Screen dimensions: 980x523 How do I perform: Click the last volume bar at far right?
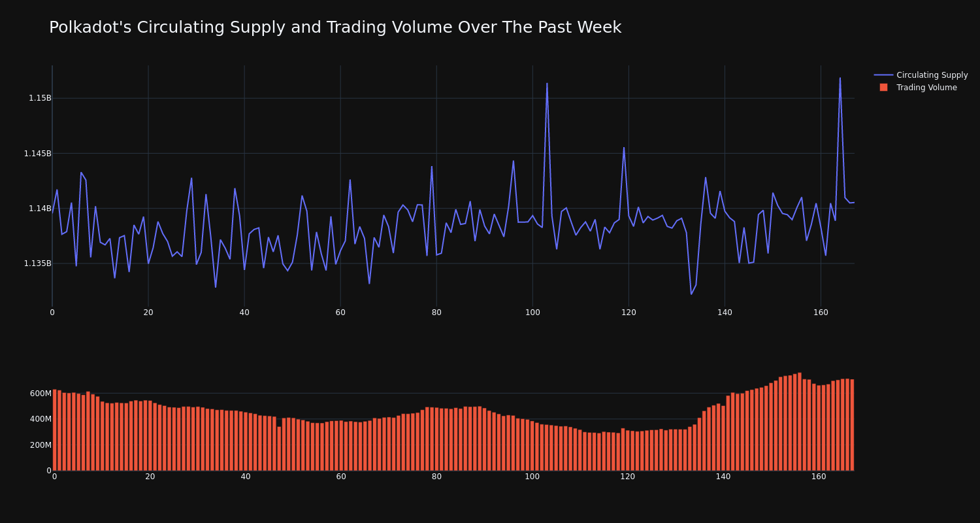point(852,425)
